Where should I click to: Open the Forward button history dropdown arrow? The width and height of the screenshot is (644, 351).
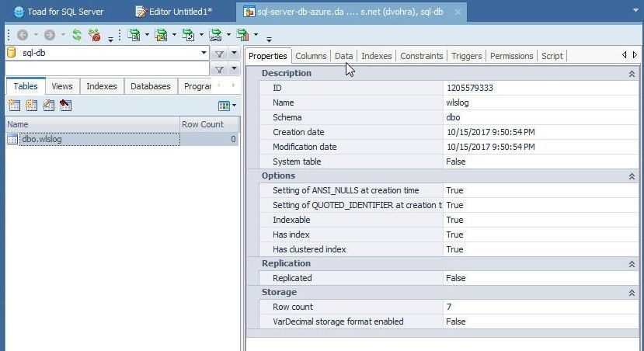tap(63, 35)
